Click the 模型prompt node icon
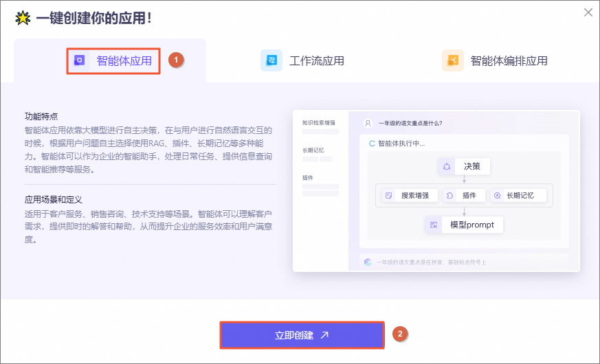Viewport: 600px width, 364px height. [x=434, y=225]
